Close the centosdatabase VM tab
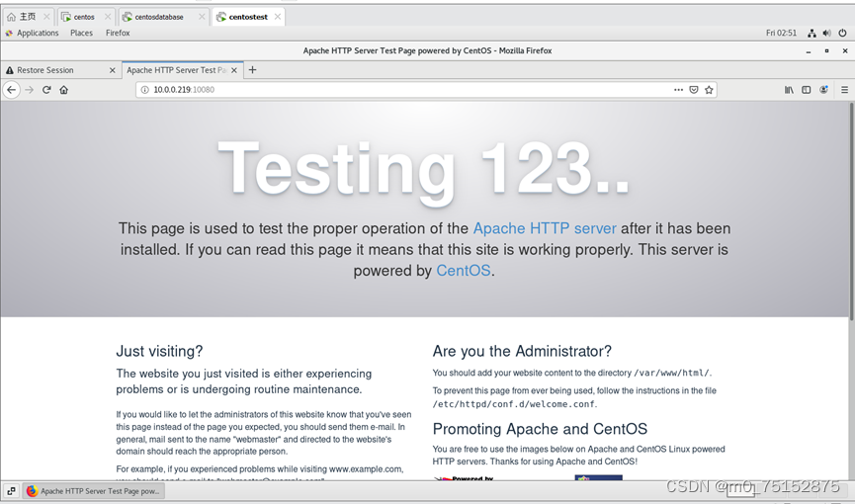Screen dimensions: 855x504 click(x=202, y=17)
